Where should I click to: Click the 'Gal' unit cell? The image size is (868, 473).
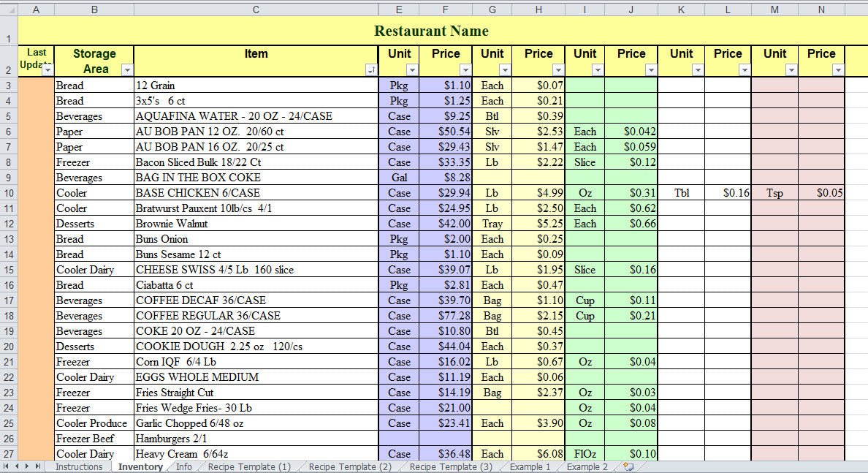tap(399, 177)
